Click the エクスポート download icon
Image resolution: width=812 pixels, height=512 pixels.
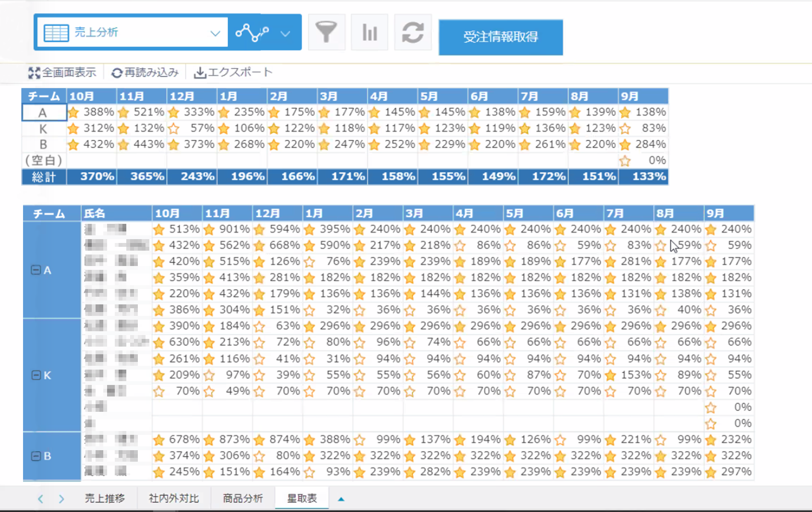click(x=199, y=73)
